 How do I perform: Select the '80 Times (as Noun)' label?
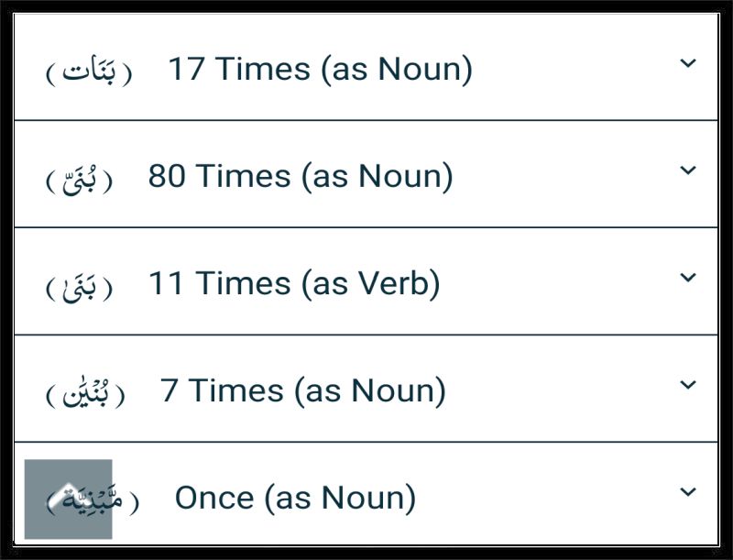tap(301, 177)
